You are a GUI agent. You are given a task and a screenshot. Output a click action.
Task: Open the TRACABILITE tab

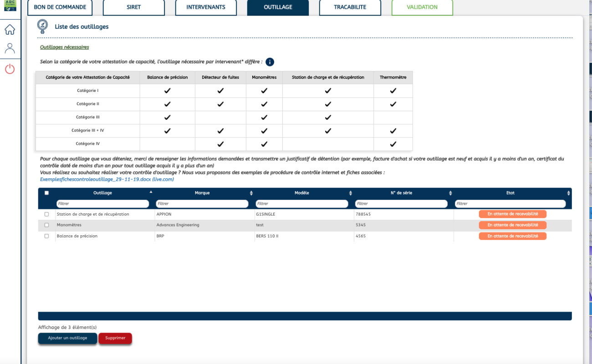click(x=350, y=7)
